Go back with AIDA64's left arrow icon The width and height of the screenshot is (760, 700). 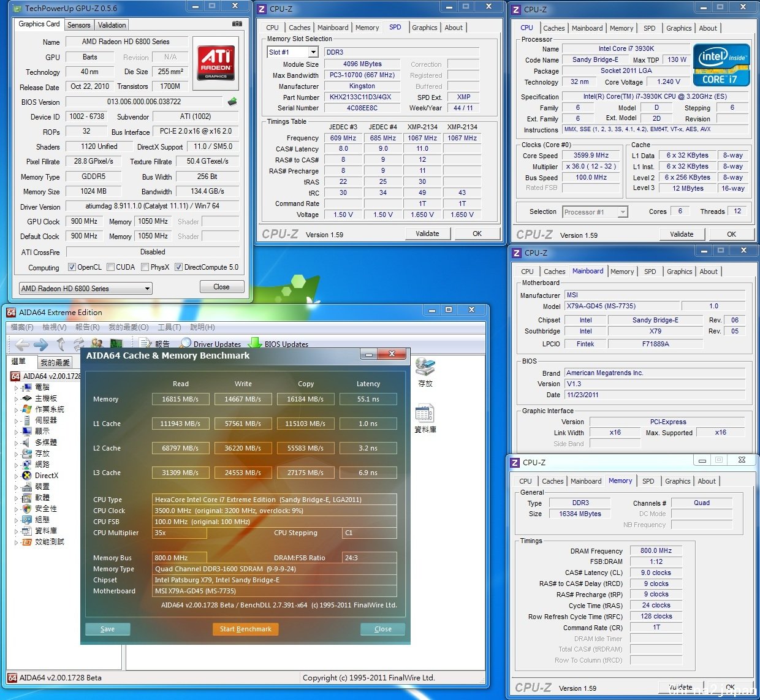(x=22, y=344)
